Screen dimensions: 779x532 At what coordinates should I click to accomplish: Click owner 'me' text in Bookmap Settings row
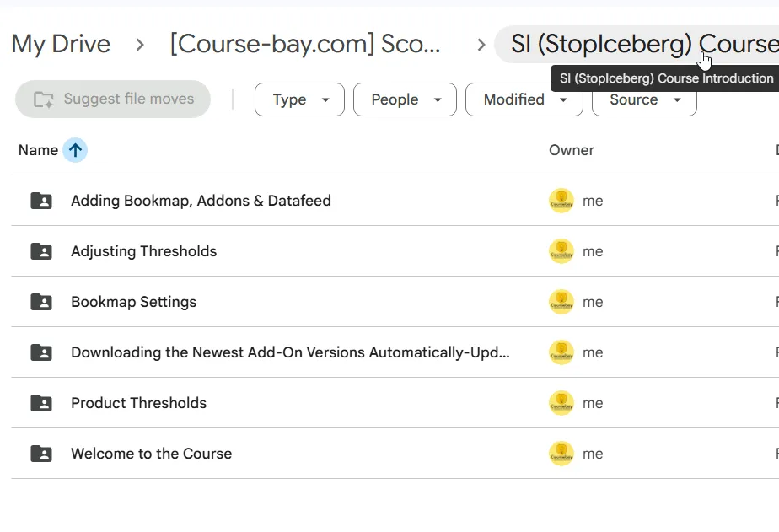point(593,303)
